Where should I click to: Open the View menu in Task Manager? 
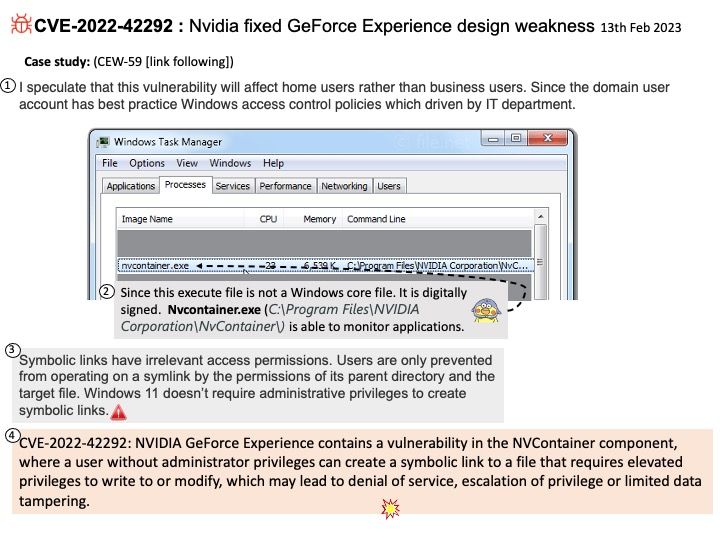(x=187, y=163)
